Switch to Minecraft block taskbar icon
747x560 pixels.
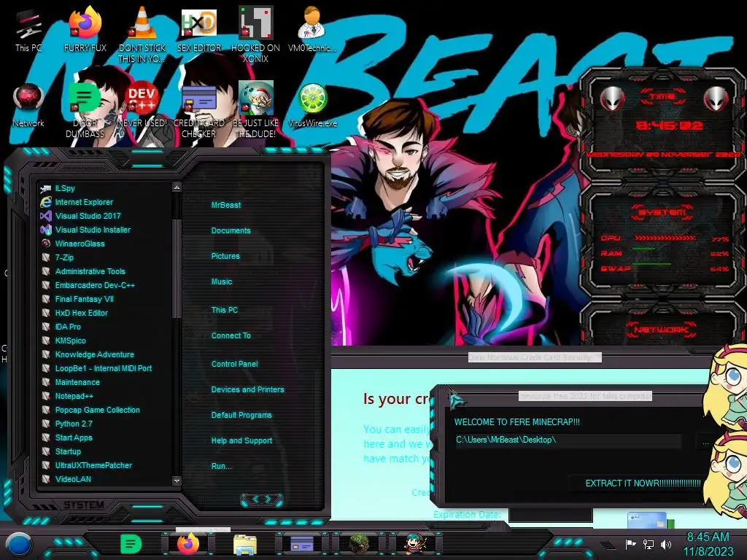[x=358, y=544]
